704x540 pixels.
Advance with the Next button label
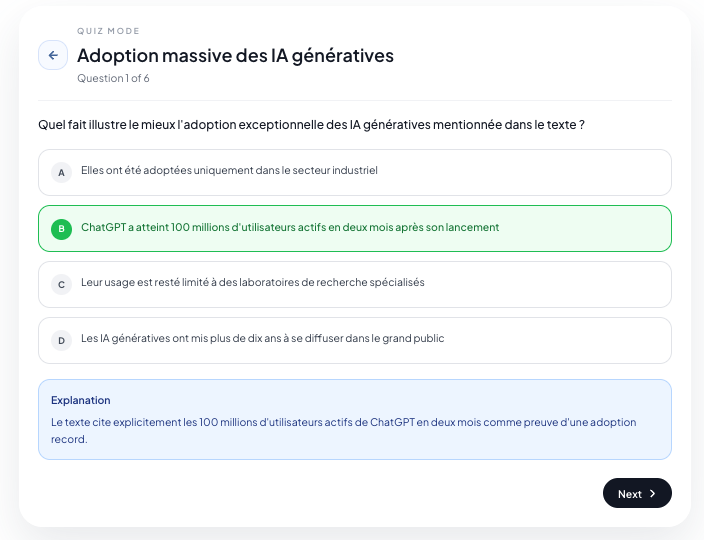point(629,494)
